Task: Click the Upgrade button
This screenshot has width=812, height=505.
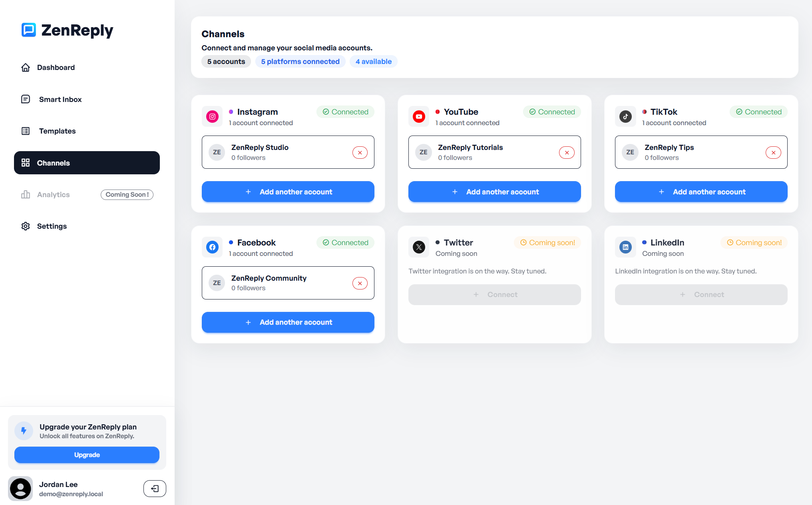Action: tap(87, 455)
